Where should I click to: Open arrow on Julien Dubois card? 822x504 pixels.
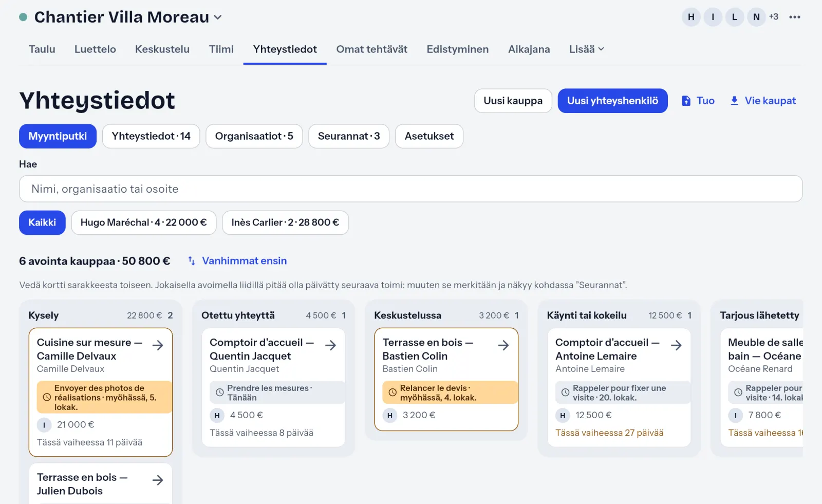click(x=158, y=480)
